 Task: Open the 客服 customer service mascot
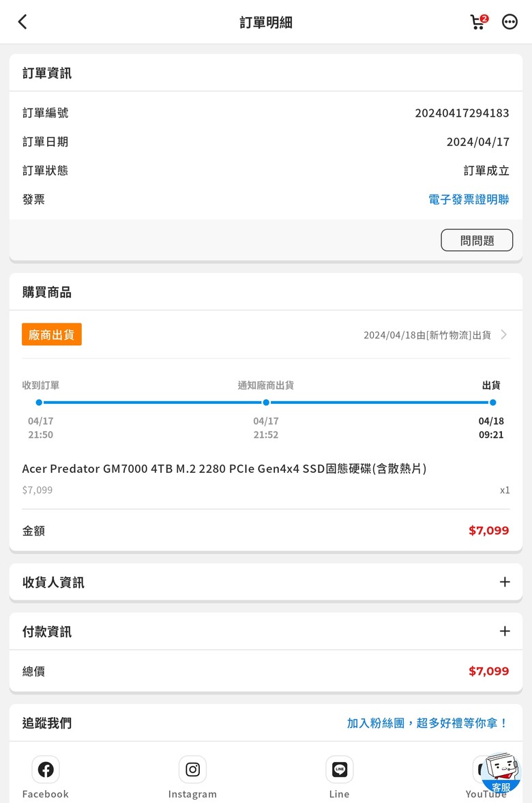tap(501, 772)
